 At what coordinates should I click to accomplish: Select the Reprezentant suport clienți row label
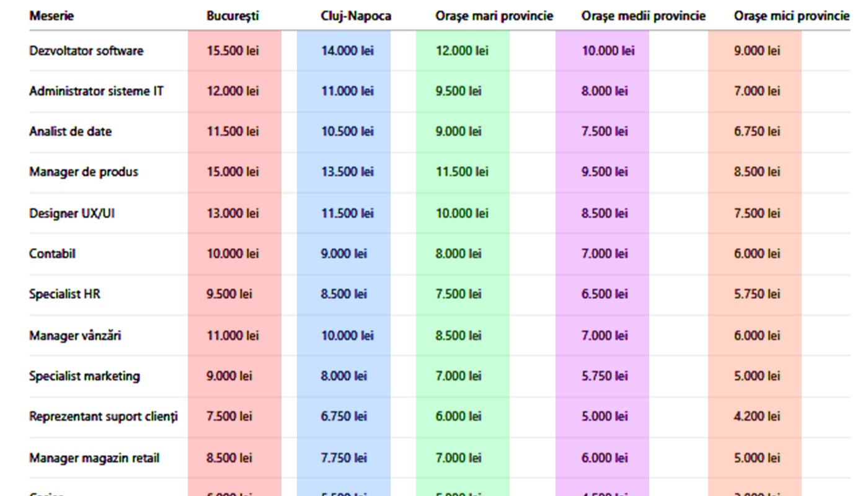[x=103, y=416]
